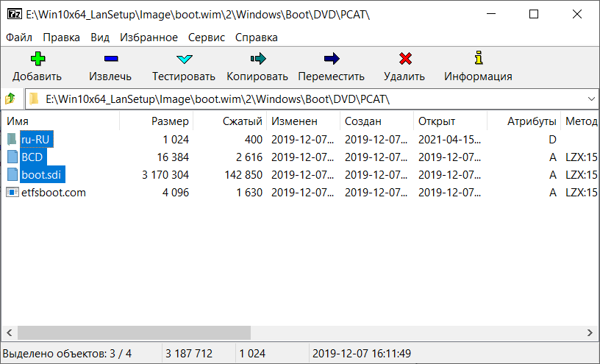Open the Файл menu
The width and height of the screenshot is (600, 364).
click(19, 38)
